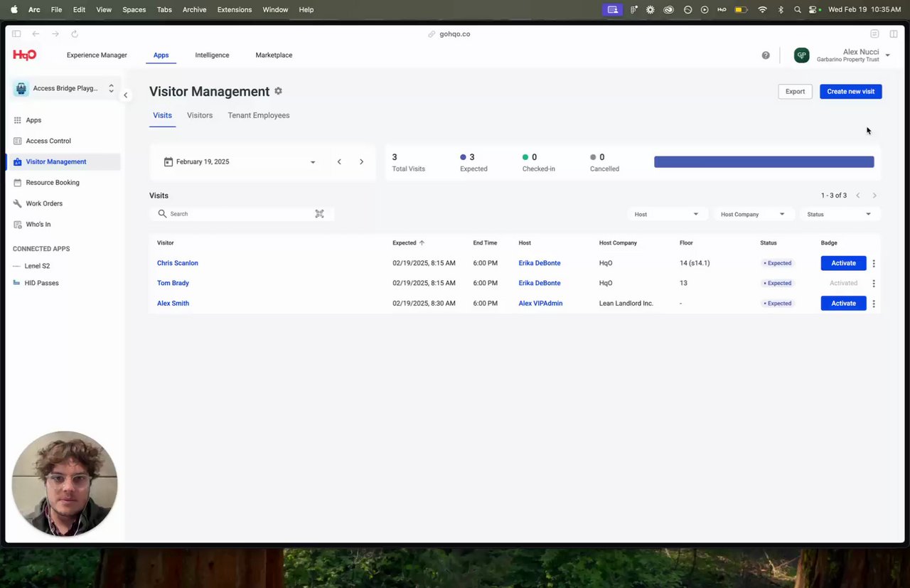Sort the table by Expected column

[409, 243]
